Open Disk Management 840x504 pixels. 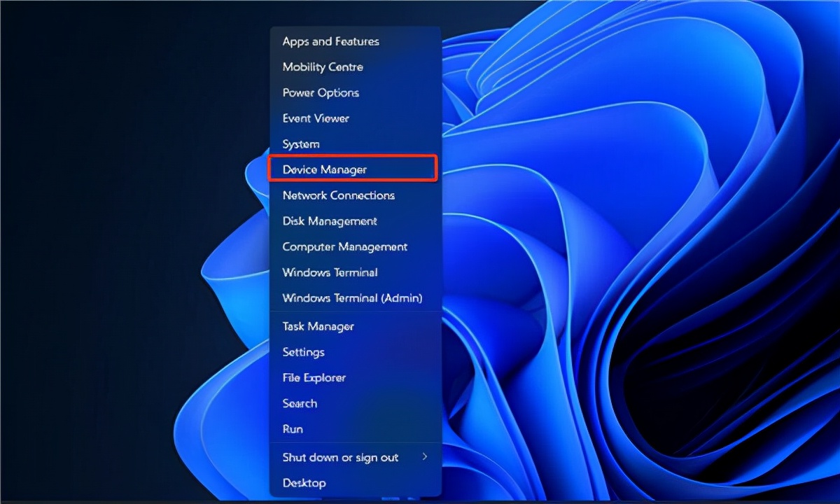[329, 220]
